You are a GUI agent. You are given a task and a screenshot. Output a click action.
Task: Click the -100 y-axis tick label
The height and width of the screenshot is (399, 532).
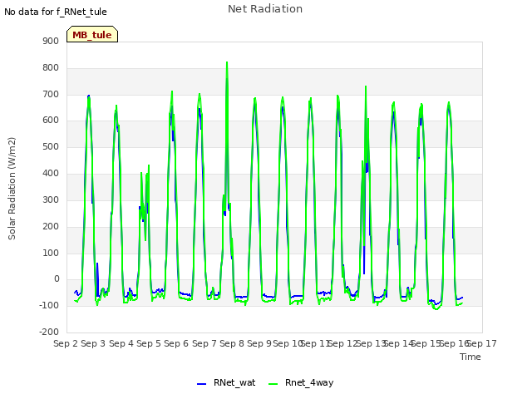tap(49, 305)
